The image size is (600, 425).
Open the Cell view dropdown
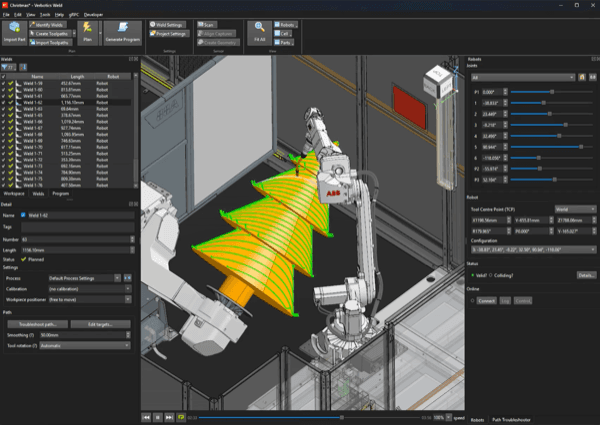(283, 34)
